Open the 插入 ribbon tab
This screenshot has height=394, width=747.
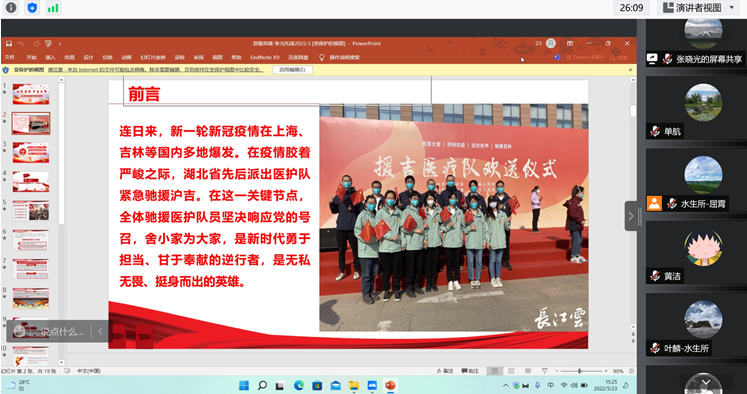tap(50, 57)
